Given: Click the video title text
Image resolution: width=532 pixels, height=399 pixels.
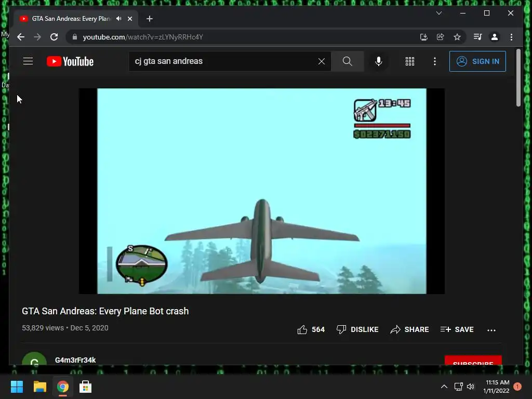Looking at the screenshot, I should coord(105,311).
